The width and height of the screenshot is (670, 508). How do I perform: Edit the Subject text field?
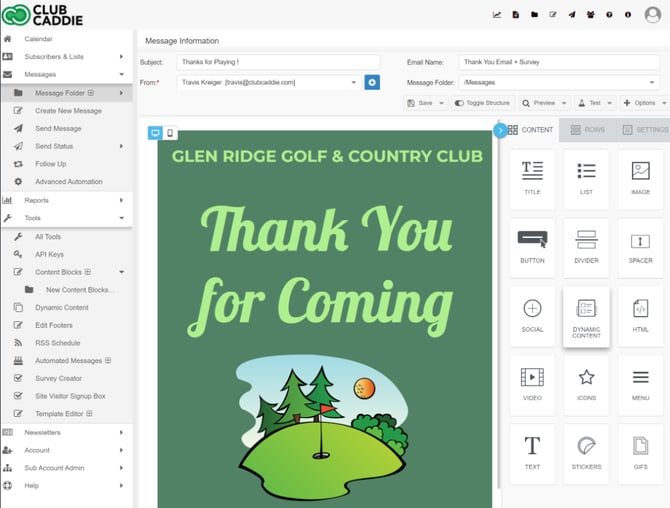(x=277, y=62)
